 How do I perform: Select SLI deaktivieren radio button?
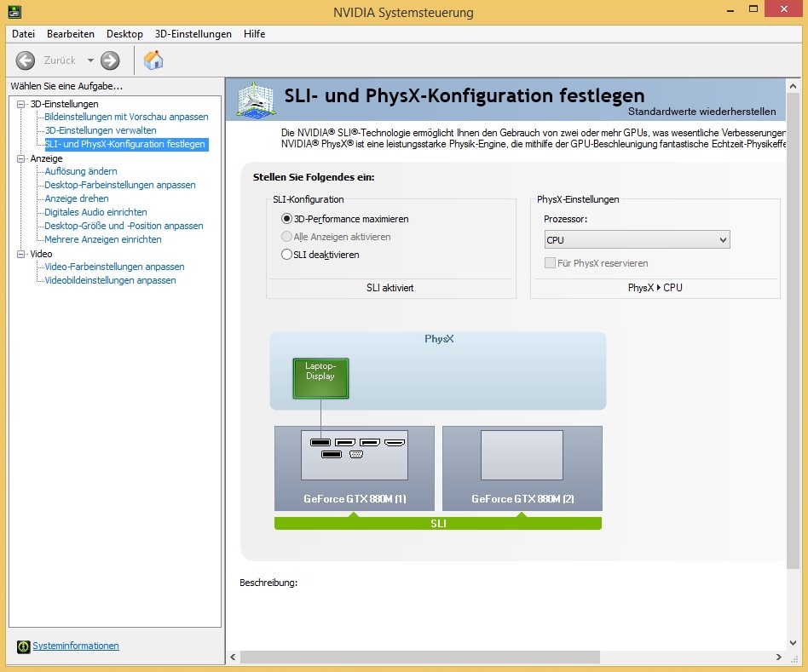coord(286,255)
